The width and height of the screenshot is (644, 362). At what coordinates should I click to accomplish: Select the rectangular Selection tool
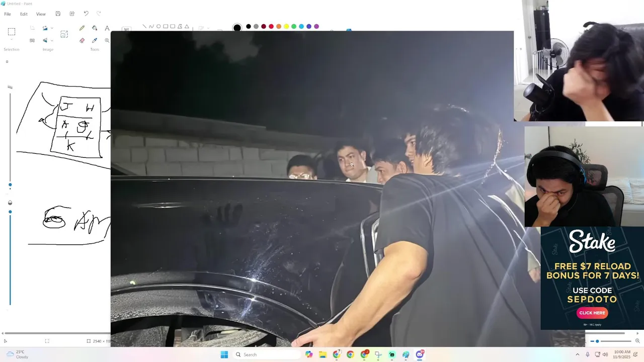click(x=12, y=32)
